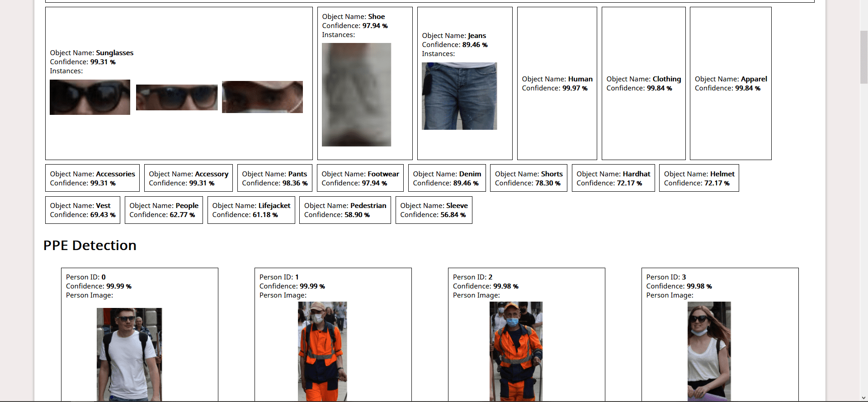Click the Vest label box
Screen dimensions: 868x402
click(83, 210)
